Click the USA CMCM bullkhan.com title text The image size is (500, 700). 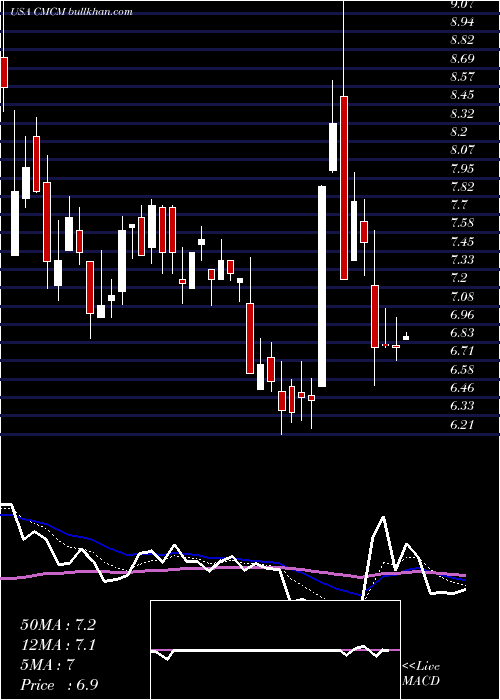click(x=69, y=12)
